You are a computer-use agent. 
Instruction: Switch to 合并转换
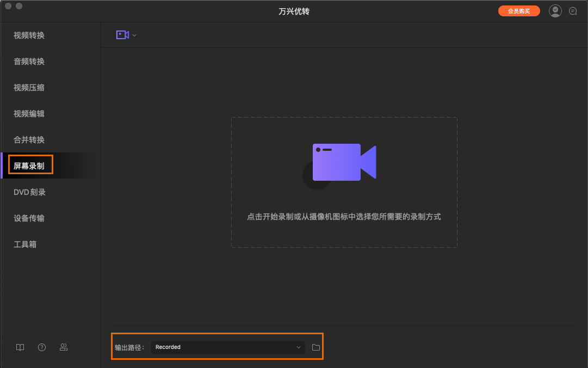tap(30, 139)
